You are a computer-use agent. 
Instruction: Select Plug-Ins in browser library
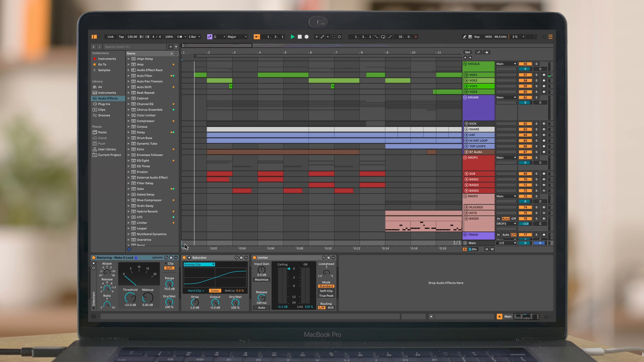pyautogui.click(x=104, y=104)
